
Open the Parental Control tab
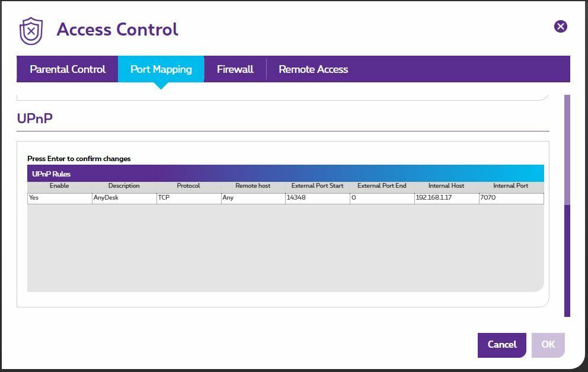68,69
